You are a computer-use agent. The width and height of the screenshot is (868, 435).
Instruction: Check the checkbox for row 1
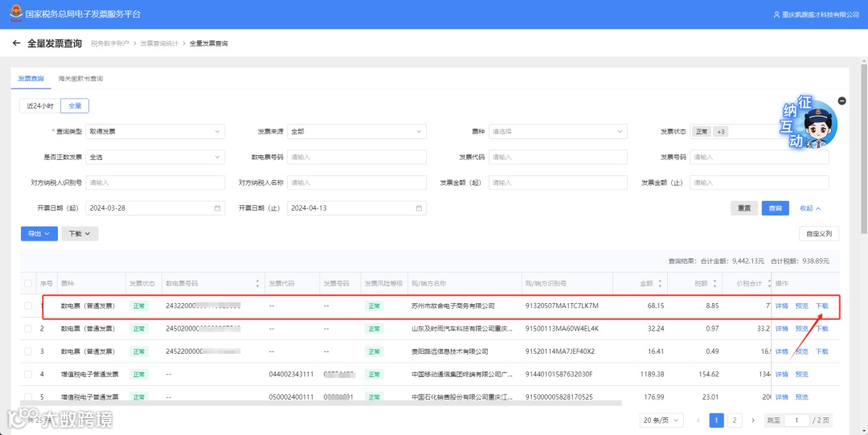[x=28, y=306]
